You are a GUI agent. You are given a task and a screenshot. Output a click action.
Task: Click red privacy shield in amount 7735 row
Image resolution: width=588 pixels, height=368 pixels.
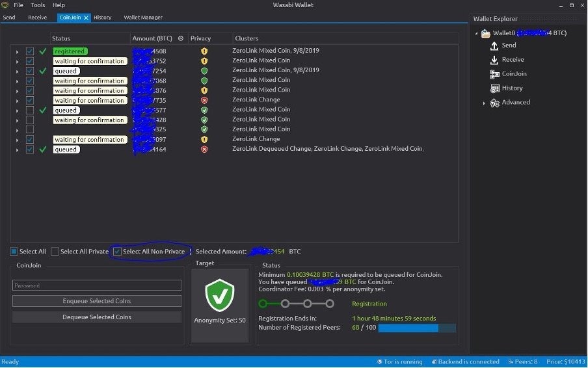tap(204, 100)
